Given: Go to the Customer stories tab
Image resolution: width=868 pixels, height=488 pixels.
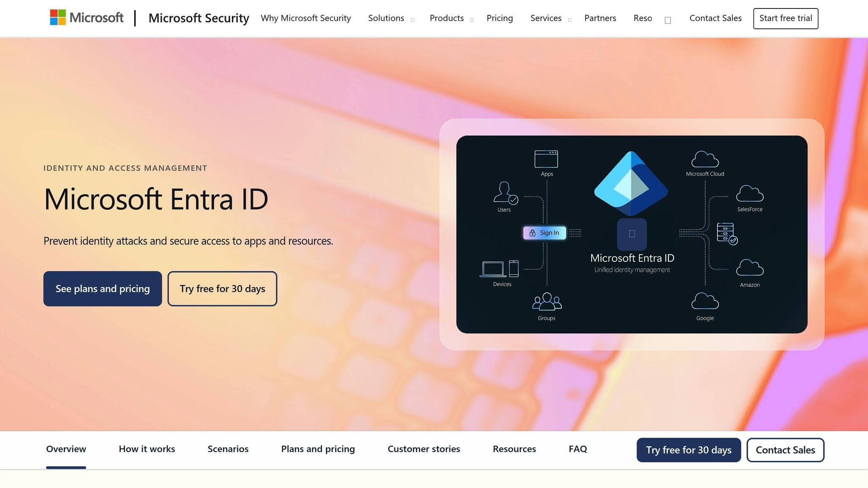Looking at the screenshot, I should [423, 449].
